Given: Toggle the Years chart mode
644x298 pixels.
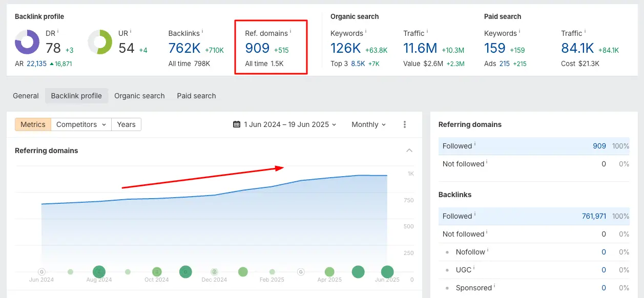Looking at the screenshot, I should coord(126,124).
